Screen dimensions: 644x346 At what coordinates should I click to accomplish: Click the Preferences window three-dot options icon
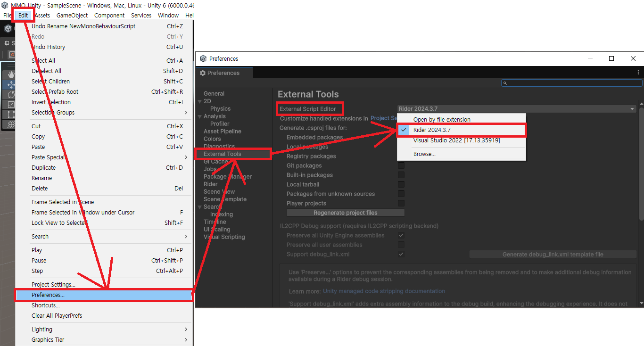pos(638,73)
